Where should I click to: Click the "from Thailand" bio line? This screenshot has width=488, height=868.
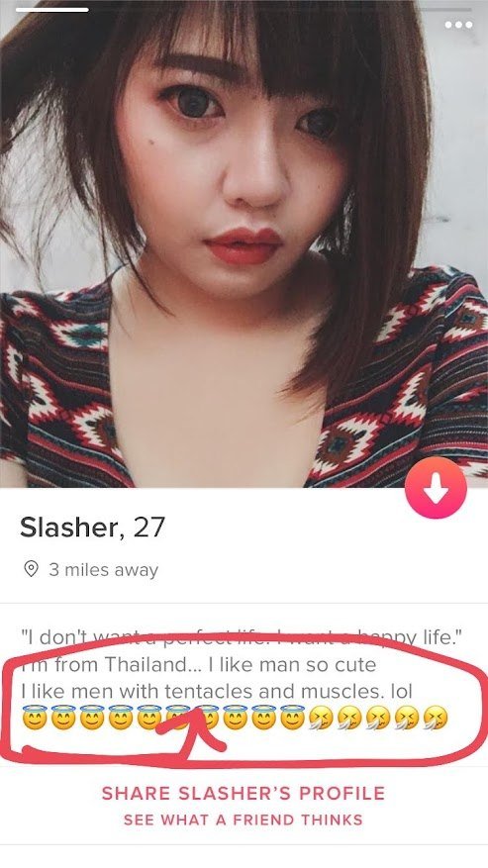point(198,664)
